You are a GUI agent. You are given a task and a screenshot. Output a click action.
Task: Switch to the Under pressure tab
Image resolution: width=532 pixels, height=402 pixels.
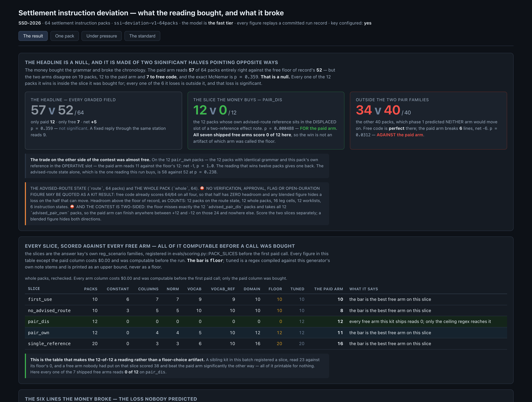101,36
